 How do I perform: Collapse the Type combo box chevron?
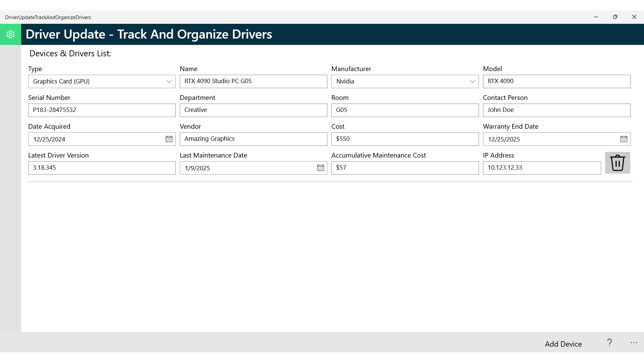click(x=168, y=81)
